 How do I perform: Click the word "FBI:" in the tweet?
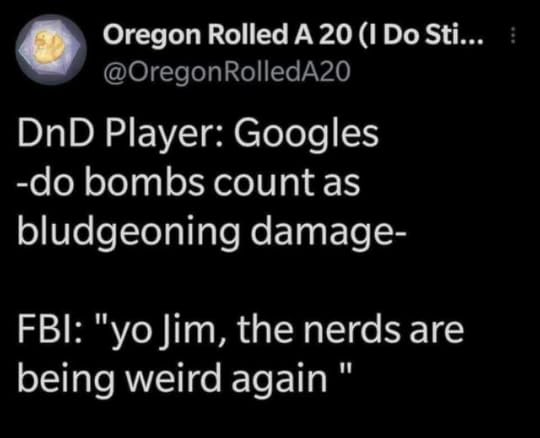coord(50,329)
